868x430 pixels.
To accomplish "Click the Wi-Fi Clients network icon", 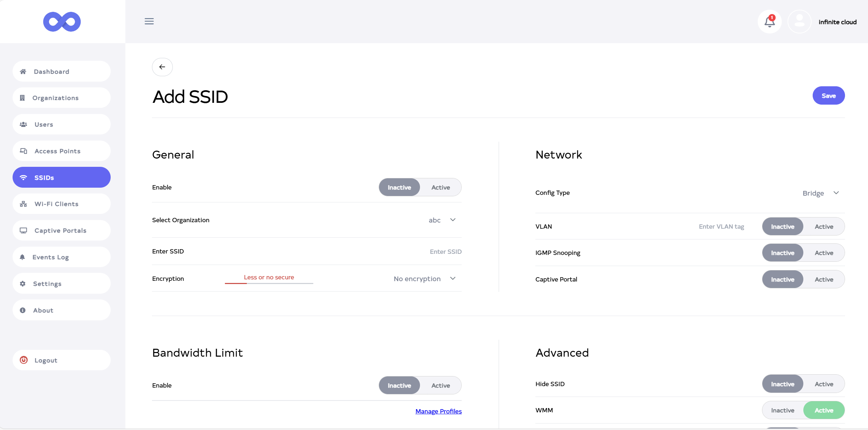I will [x=23, y=204].
